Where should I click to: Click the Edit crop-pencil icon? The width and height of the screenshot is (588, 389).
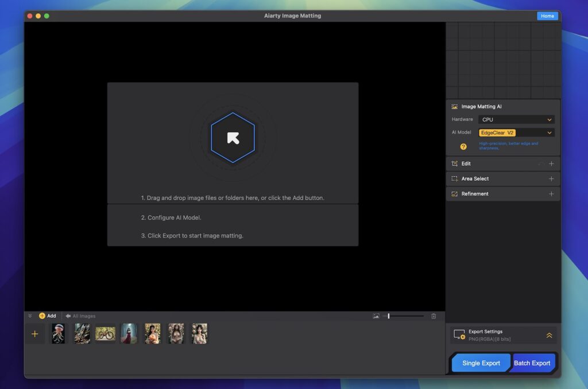(454, 164)
